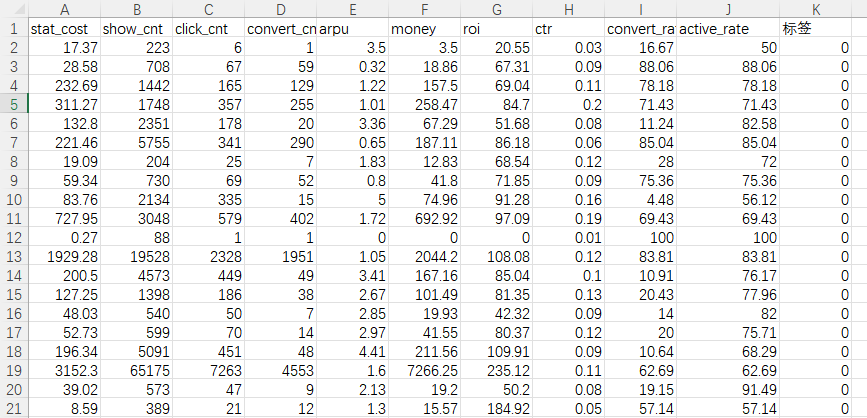Select column I header

pyautogui.click(x=640, y=9)
